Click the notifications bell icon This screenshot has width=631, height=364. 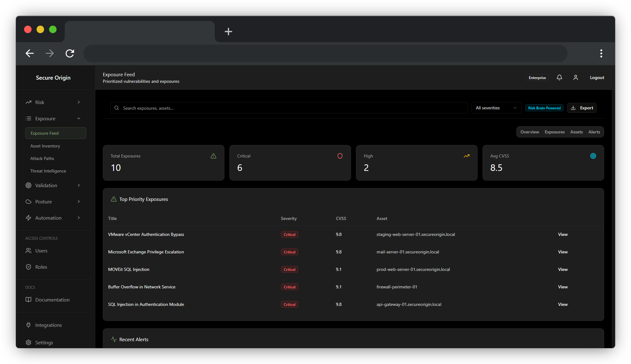559,77
